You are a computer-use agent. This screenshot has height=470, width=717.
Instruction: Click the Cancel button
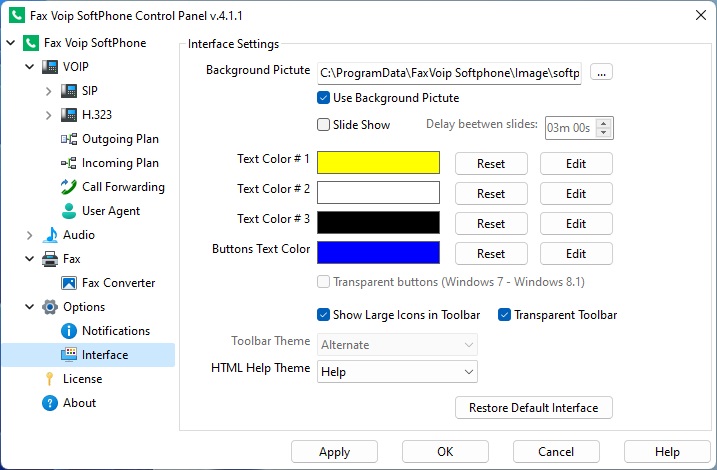[x=556, y=452]
